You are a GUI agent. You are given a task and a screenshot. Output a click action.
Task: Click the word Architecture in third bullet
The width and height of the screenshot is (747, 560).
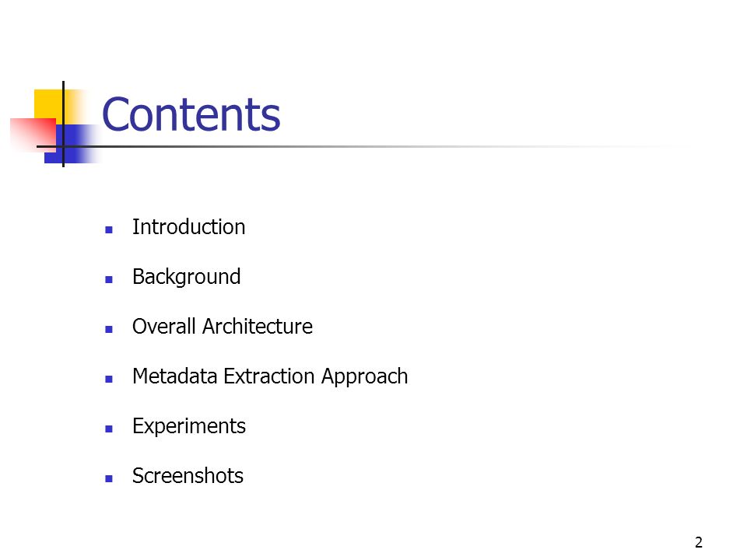point(258,327)
